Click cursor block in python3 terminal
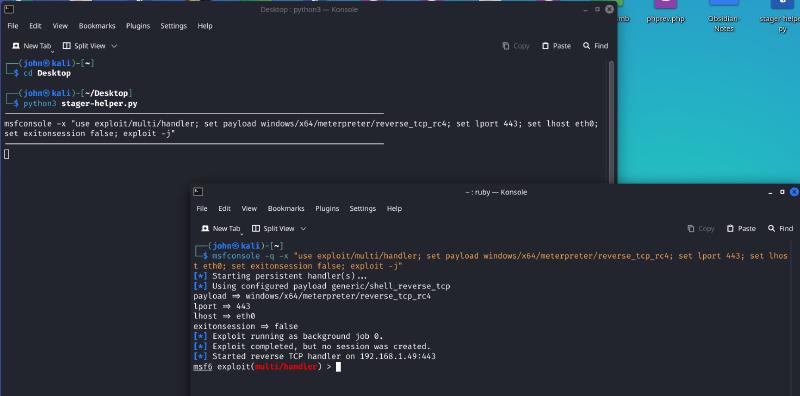800x396 pixels. (x=7, y=154)
